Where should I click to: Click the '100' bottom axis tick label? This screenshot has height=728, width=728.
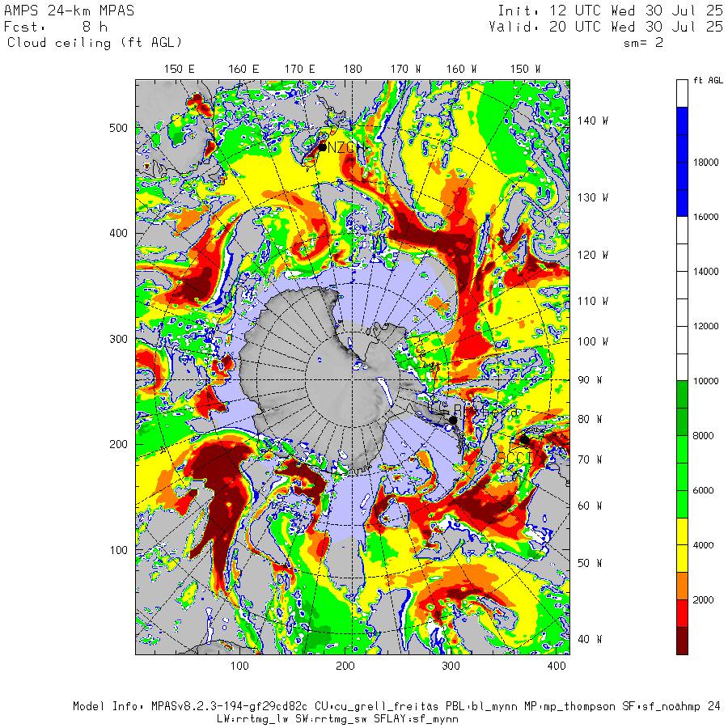point(239,666)
